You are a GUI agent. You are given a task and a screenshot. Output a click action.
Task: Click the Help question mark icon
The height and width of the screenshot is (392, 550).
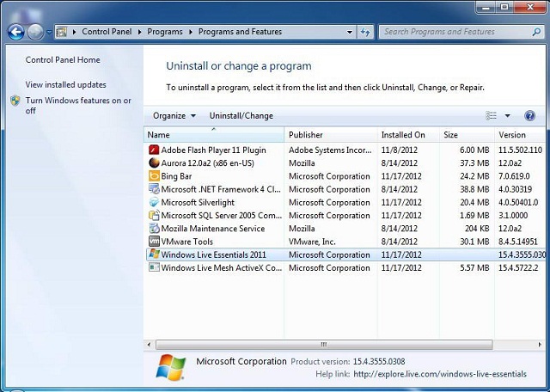point(529,115)
